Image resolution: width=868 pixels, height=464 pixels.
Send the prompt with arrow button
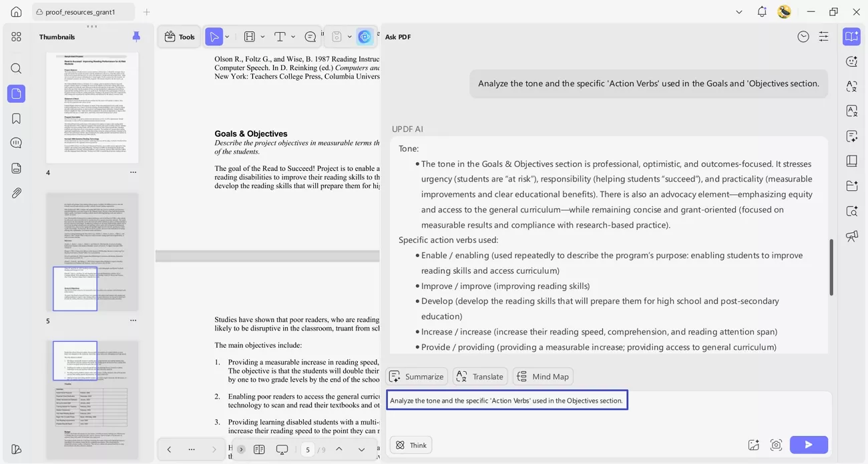click(x=809, y=445)
